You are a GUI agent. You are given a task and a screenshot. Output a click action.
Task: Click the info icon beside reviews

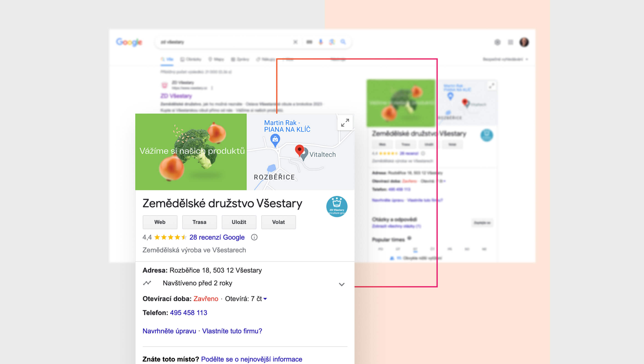click(254, 237)
